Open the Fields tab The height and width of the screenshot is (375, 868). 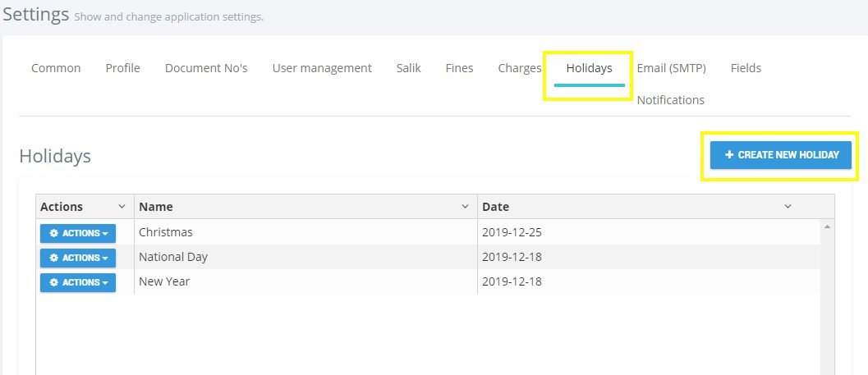[x=746, y=68]
